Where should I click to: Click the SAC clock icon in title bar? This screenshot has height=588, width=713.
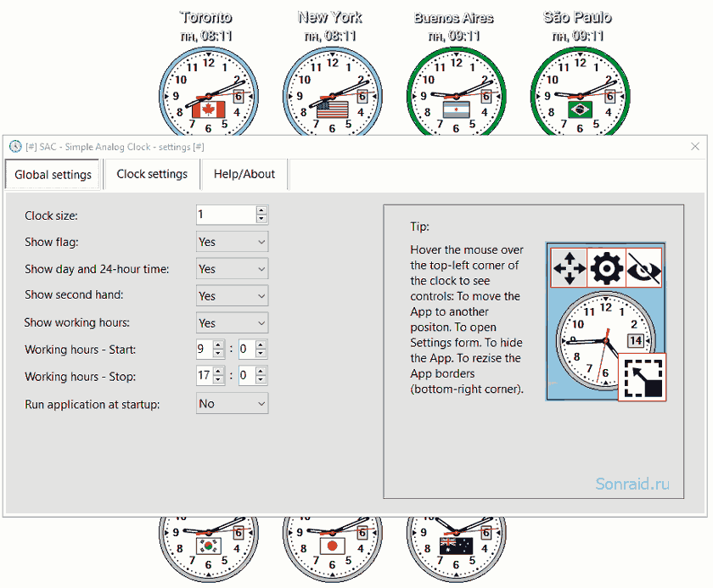pos(15,146)
